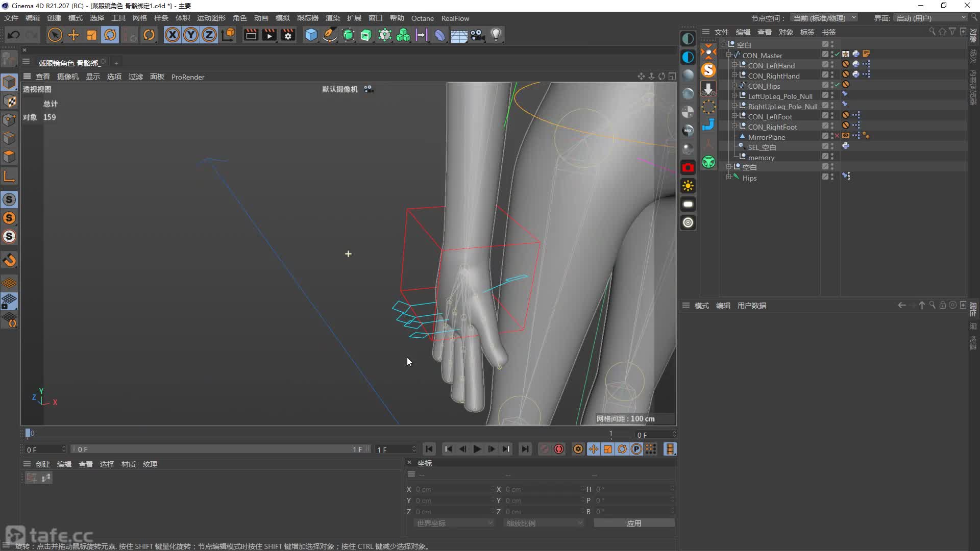Select the Live Selection tool icon
The width and height of the screenshot is (980, 551).
pyautogui.click(x=54, y=35)
